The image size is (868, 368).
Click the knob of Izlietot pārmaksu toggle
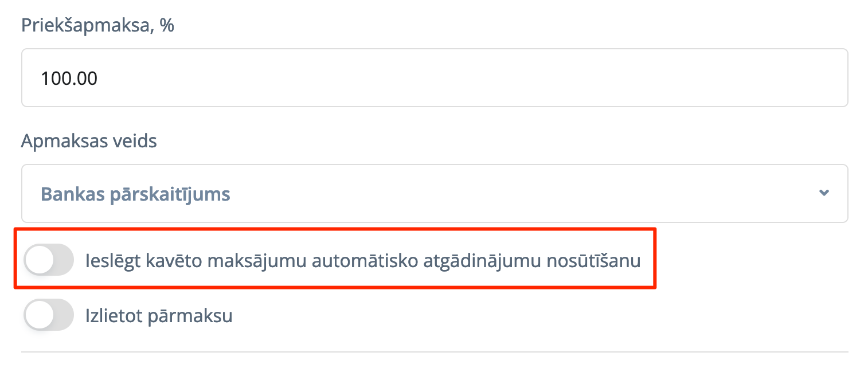39,315
